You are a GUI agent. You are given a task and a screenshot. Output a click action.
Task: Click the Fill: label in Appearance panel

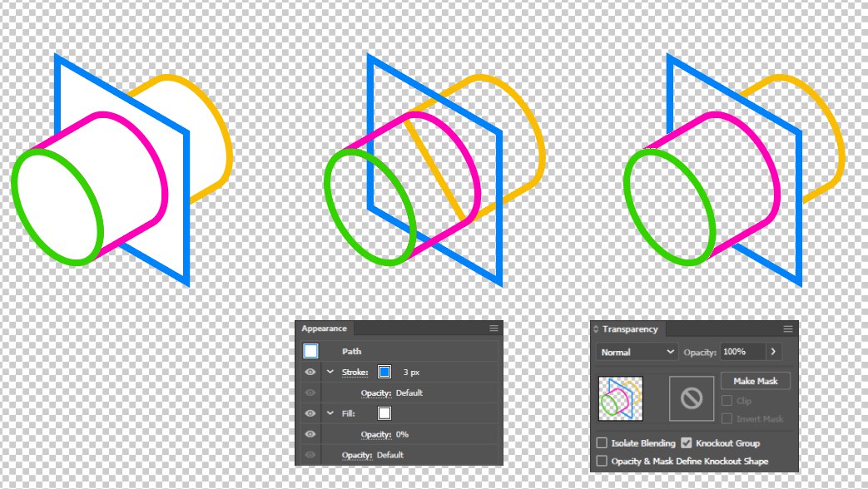[x=348, y=413]
